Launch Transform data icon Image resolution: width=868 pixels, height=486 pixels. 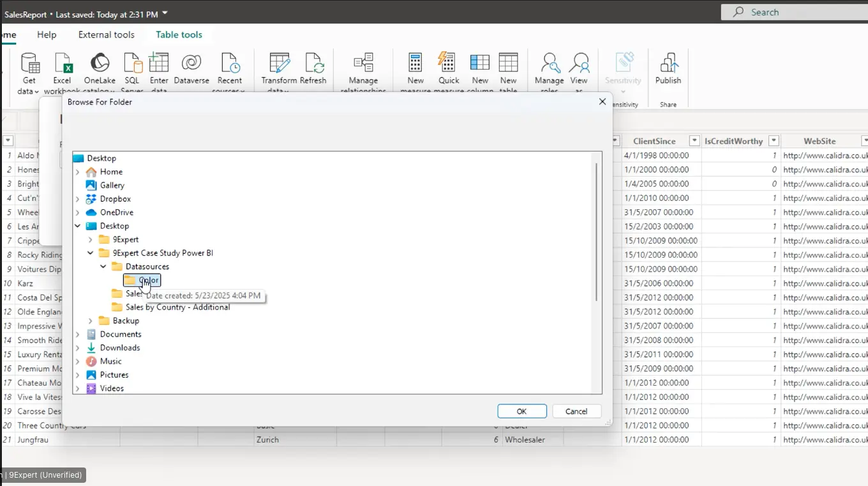click(280, 63)
